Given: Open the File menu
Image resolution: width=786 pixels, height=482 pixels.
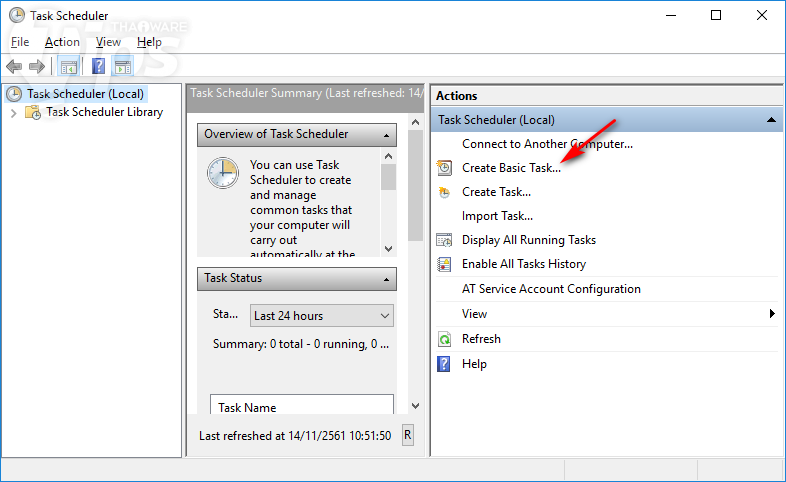Looking at the screenshot, I should tap(20, 42).
